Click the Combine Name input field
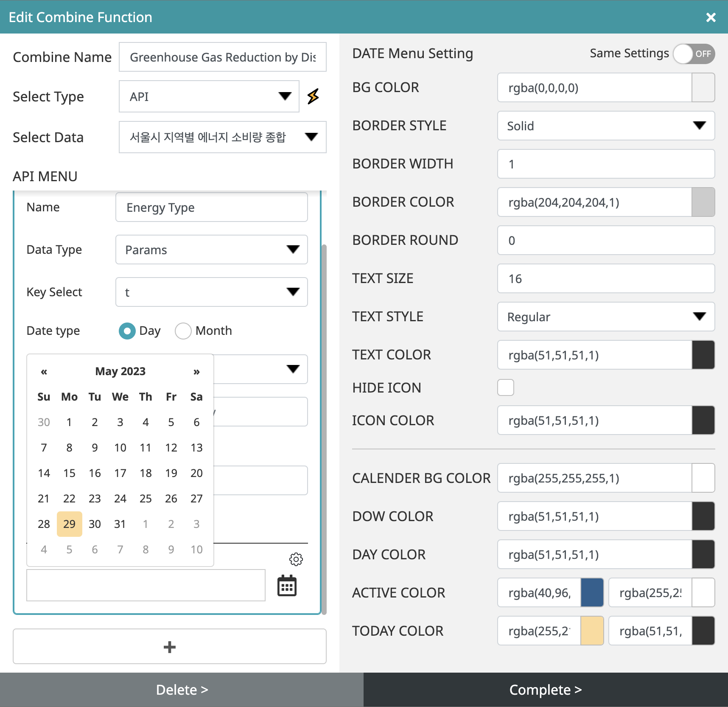Viewport: 728px width, 707px height. [x=223, y=57]
